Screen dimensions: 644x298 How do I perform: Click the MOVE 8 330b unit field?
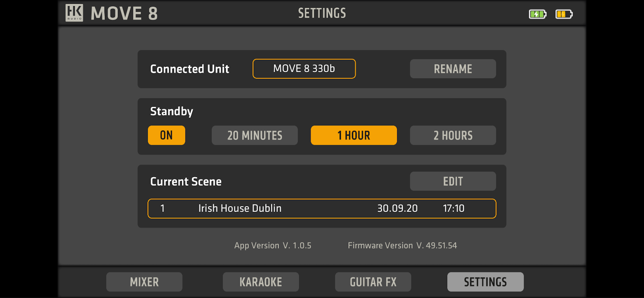coord(304,69)
